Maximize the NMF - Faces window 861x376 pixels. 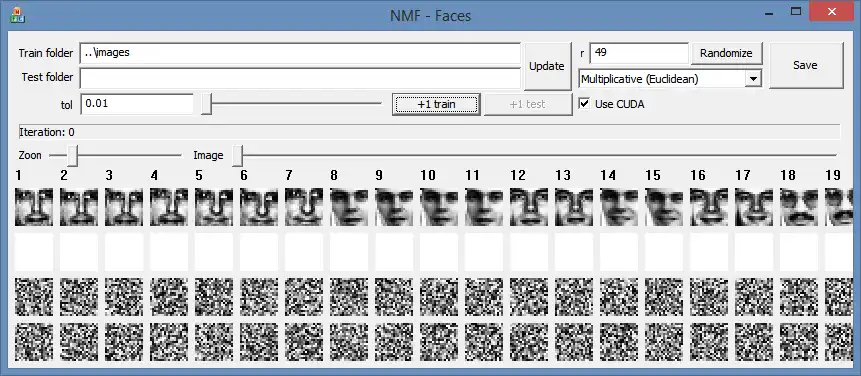click(x=796, y=11)
